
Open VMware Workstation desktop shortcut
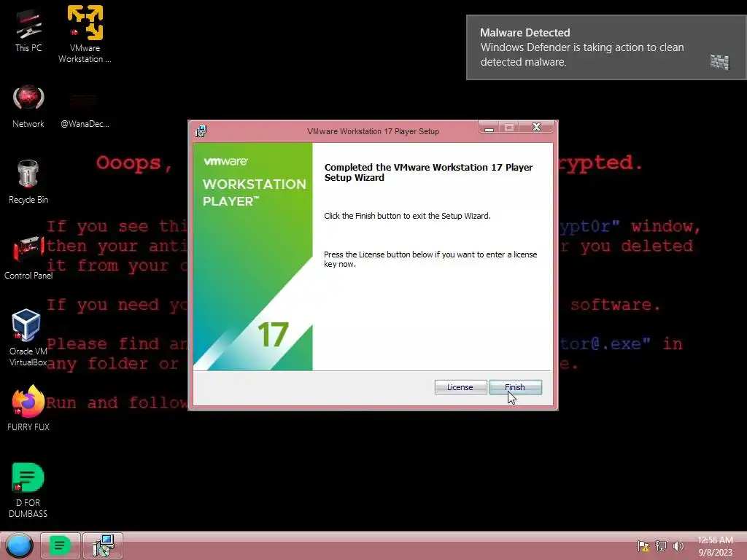click(85, 34)
